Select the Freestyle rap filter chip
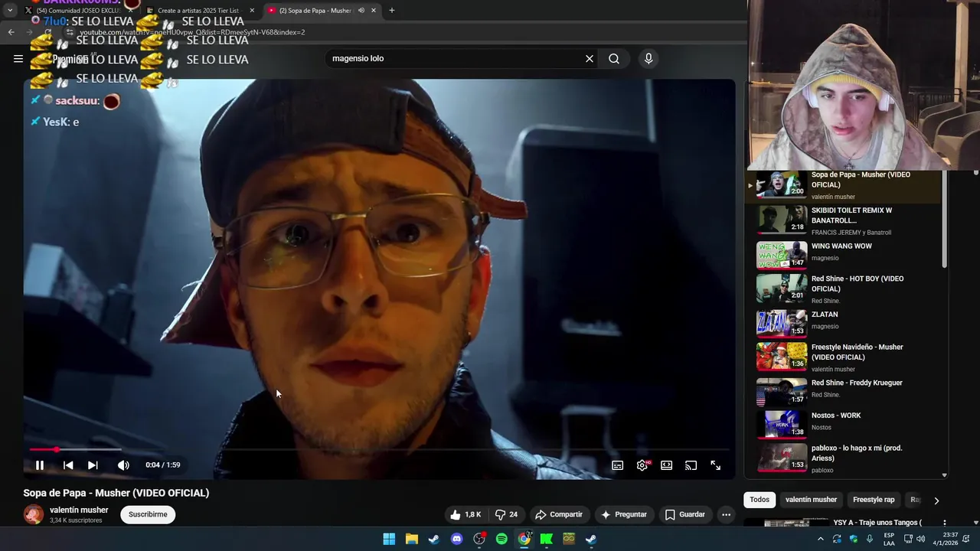The width and height of the screenshot is (980, 551). 874,500
